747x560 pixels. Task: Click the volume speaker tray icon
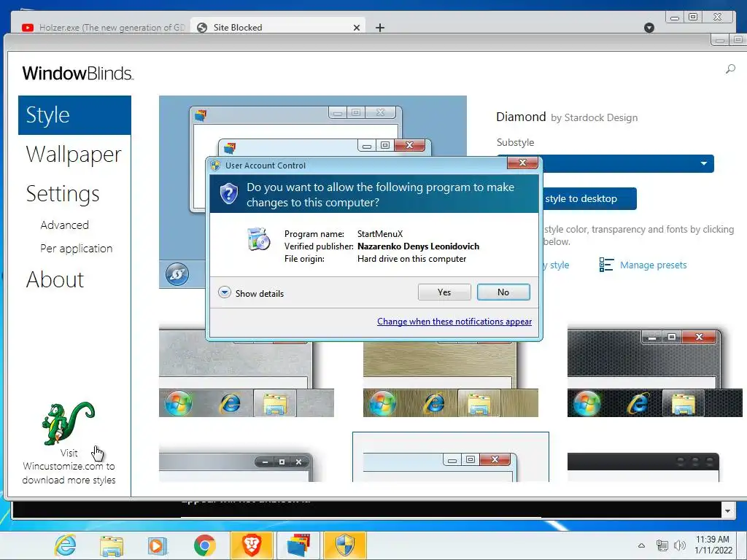click(679, 545)
